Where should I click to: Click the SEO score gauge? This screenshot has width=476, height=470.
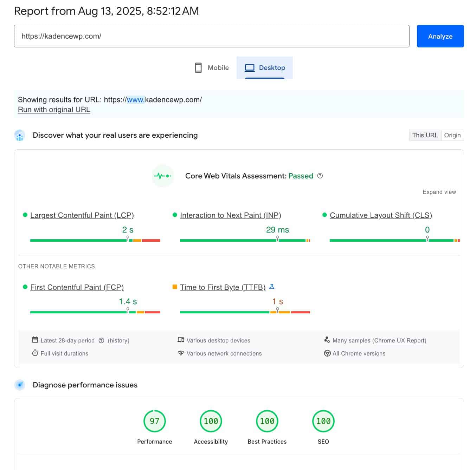tap(323, 421)
